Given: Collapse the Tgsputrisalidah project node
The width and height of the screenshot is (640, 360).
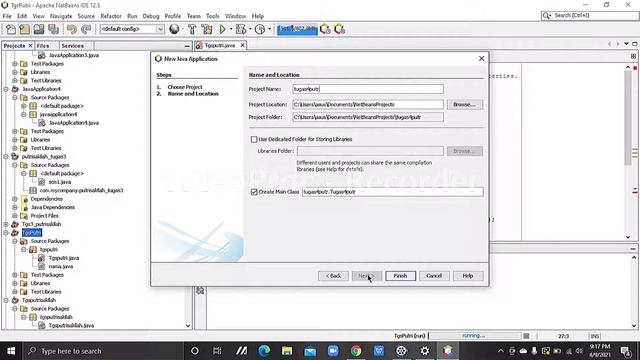Looking at the screenshot, I should click(x=6, y=300).
